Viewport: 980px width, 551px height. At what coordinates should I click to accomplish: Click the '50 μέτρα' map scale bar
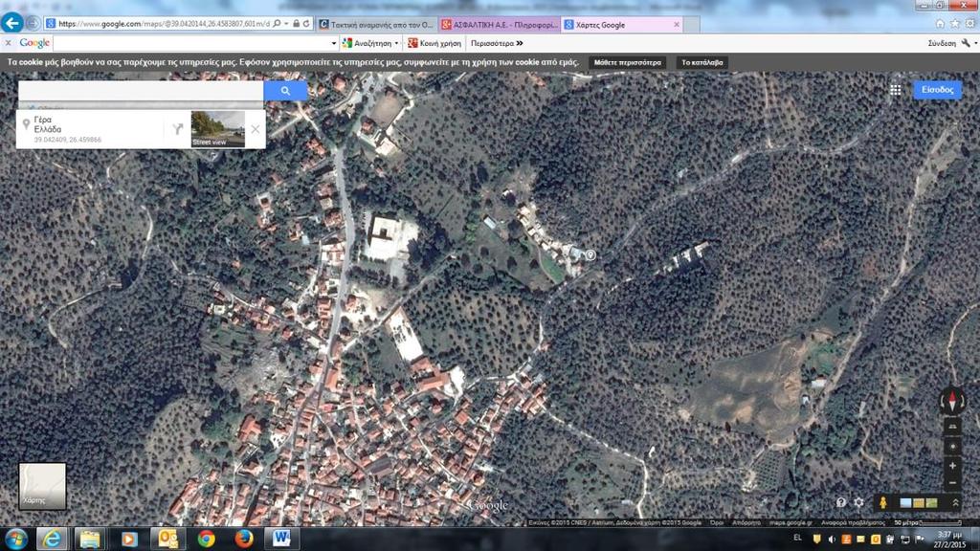coord(927,522)
